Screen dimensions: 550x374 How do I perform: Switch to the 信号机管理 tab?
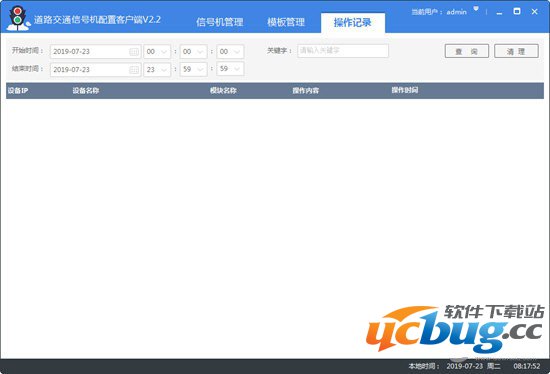pyautogui.click(x=220, y=22)
